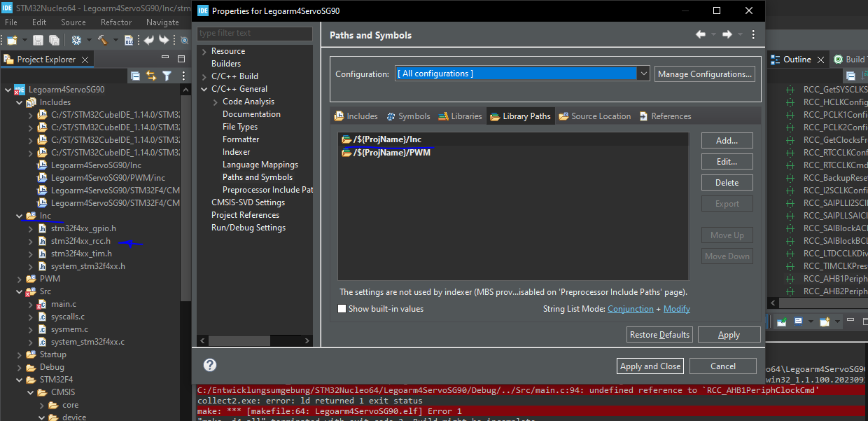868x421 pixels.
Task: Click the Conjunction link
Action: coord(631,309)
